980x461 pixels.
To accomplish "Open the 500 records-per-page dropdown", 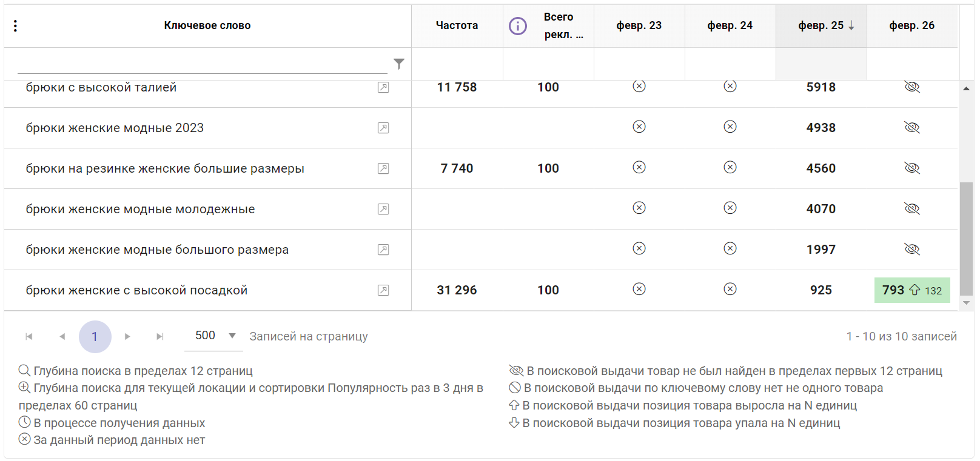I will [214, 336].
